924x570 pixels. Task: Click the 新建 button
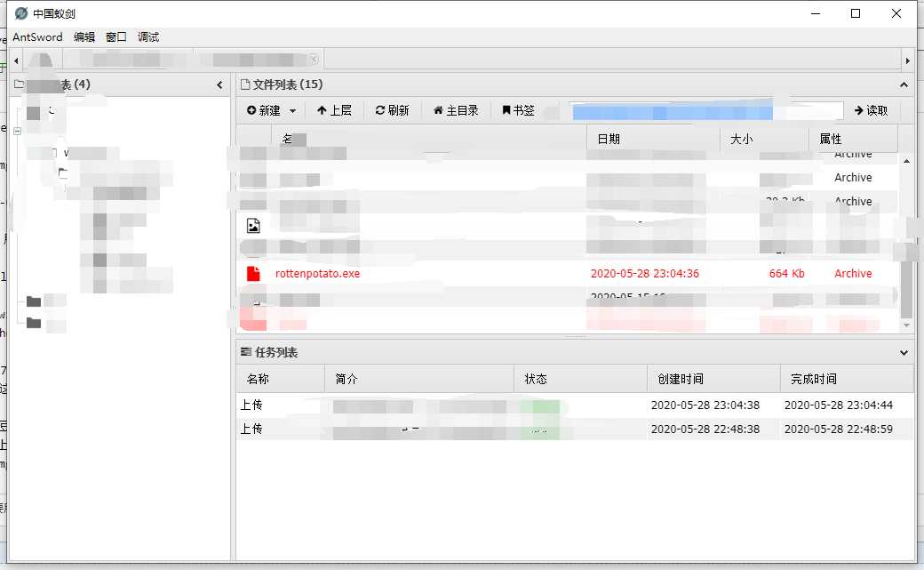pyautogui.click(x=263, y=110)
